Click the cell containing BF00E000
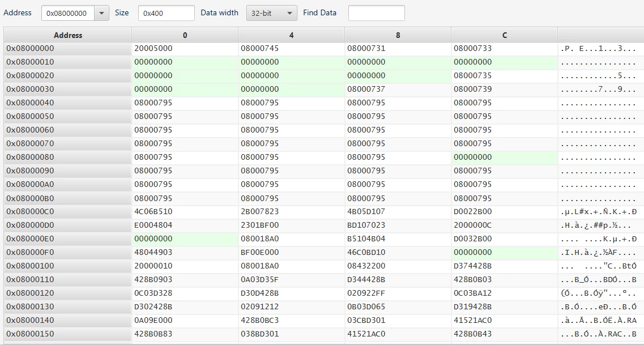The height and width of the screenshot is (345, 644). point(291,253)
